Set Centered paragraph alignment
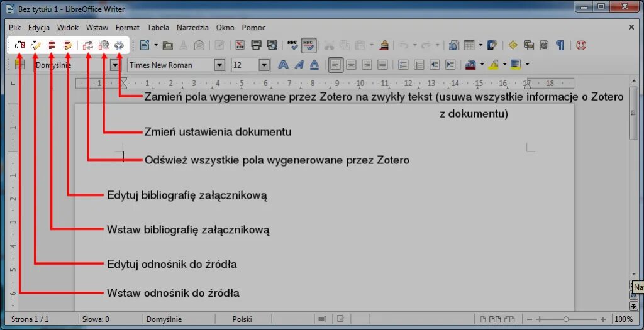 (351, 65)
